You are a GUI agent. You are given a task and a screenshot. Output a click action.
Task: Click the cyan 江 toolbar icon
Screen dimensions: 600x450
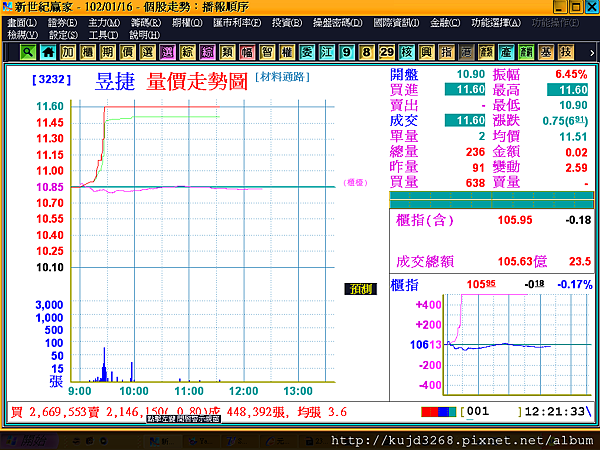click(x=326, y=52)
